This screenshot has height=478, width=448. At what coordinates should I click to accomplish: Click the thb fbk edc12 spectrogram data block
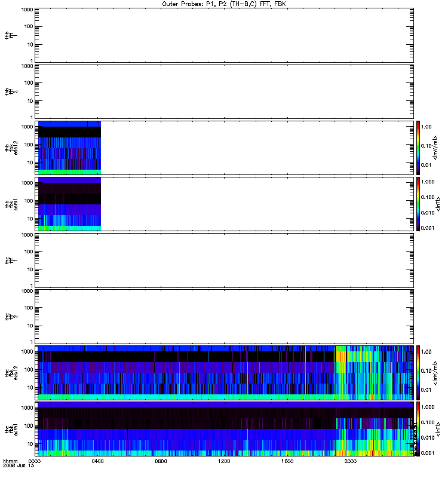click(x=69, y=148)
